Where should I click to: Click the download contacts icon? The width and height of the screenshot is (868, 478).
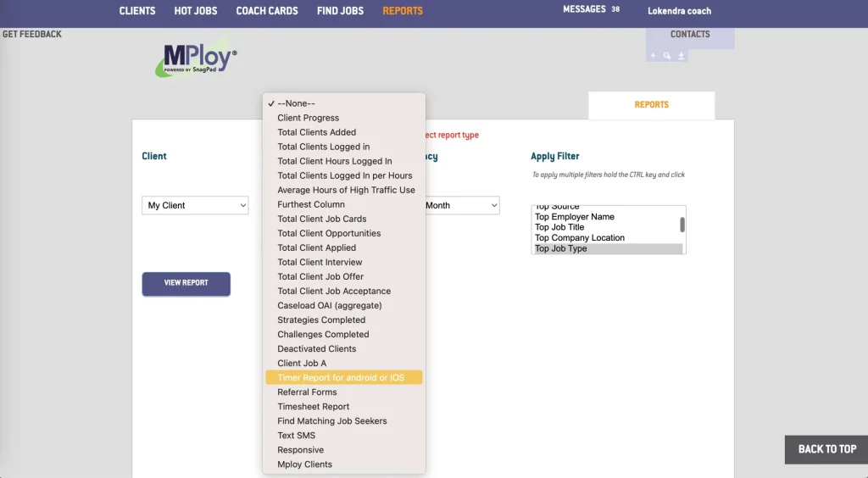click(681, 56)
